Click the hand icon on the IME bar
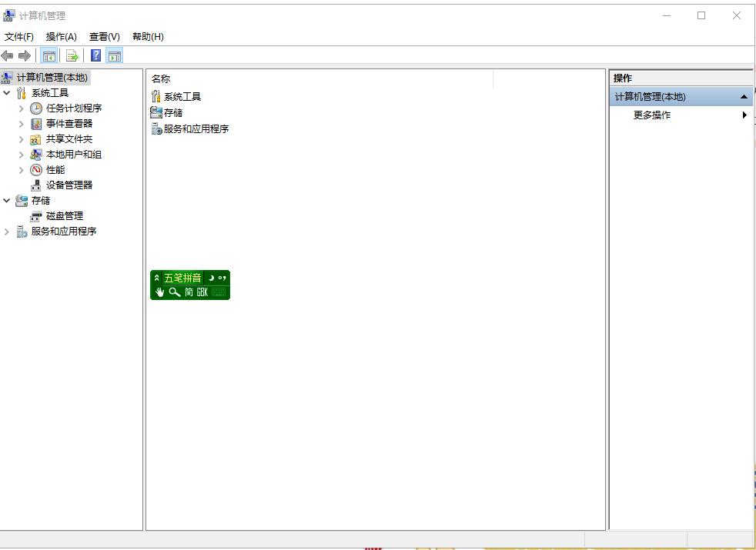This screenshot has width=756, height=550. click(159, 292)
